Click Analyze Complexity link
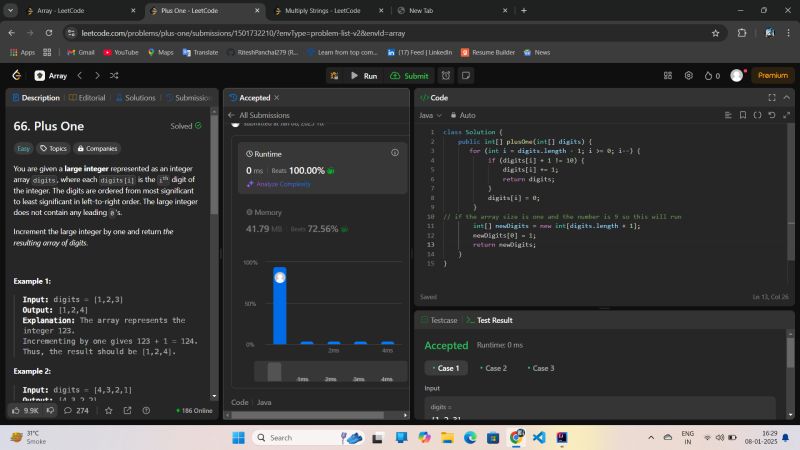 tap(279, 184)
